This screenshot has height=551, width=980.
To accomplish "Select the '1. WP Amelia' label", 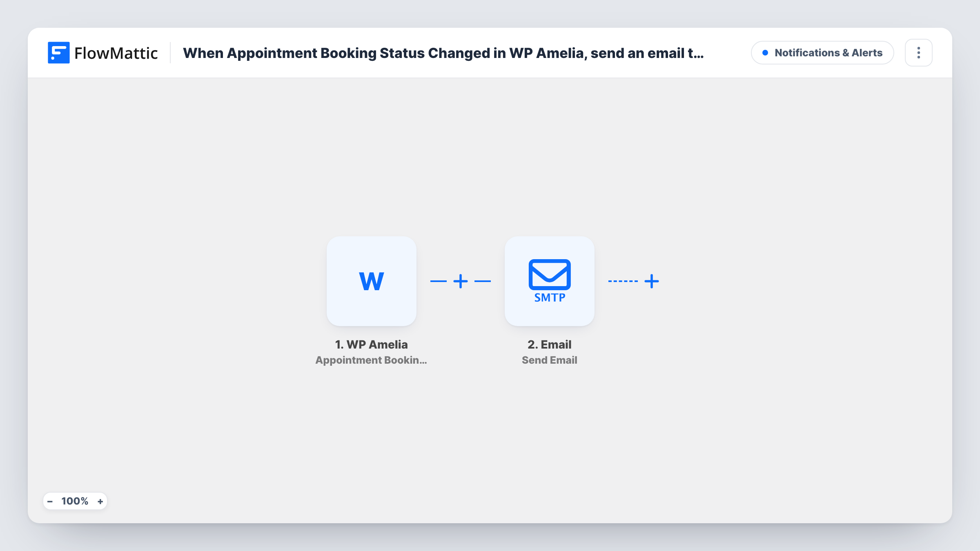I will [x=372, y=344].
